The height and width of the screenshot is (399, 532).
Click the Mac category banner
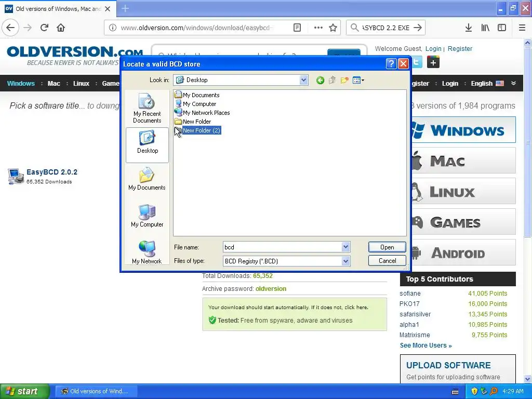463,161
